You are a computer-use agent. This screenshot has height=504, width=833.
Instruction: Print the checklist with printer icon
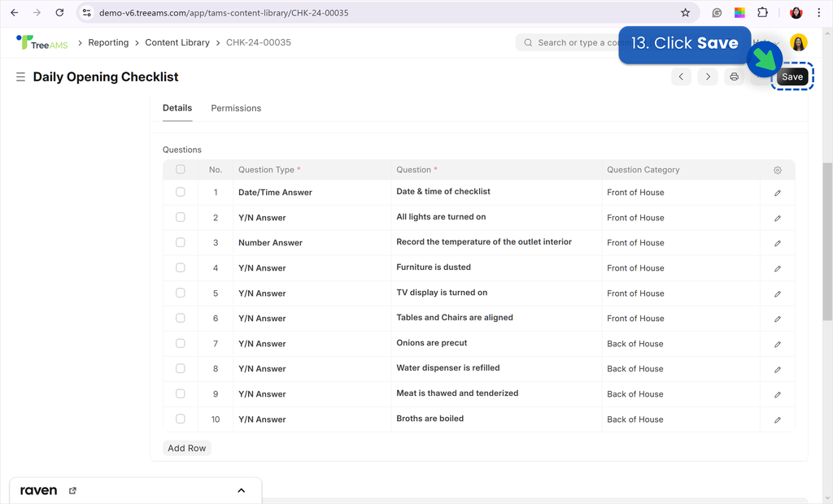coord(735,76)
